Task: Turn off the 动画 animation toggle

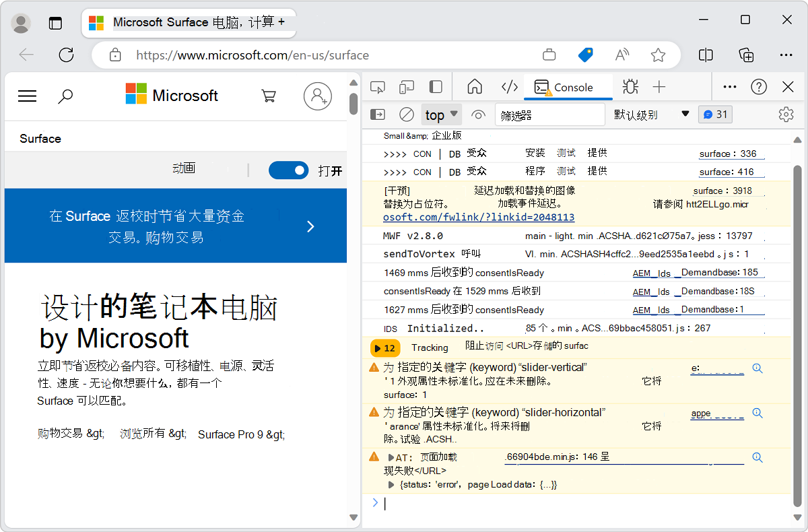Action: (x=289, y=170)
